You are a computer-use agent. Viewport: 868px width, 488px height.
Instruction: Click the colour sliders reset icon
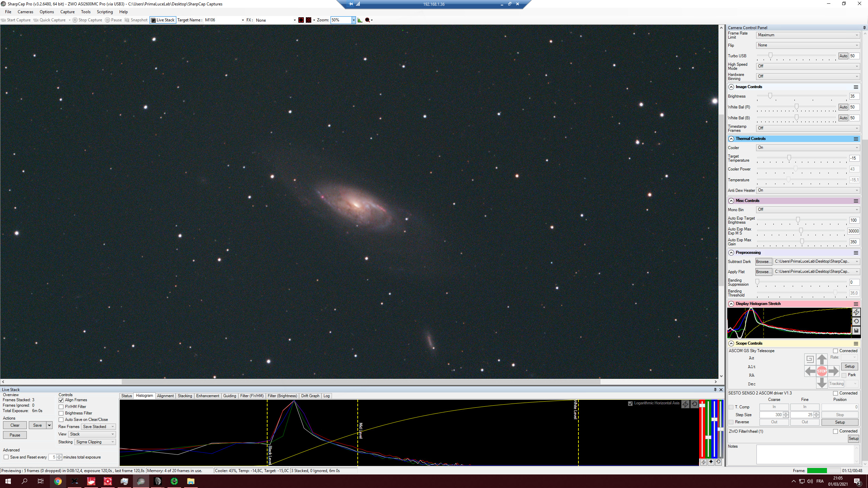718,462
